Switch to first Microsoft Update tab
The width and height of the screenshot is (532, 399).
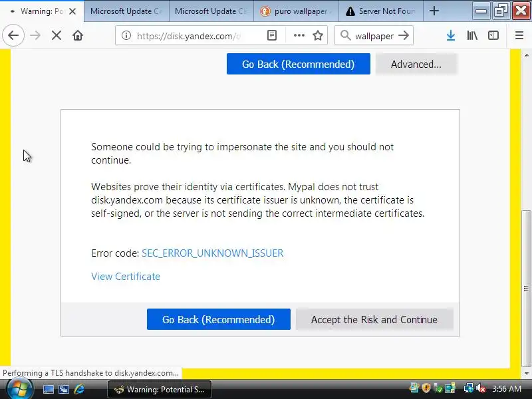126,11
